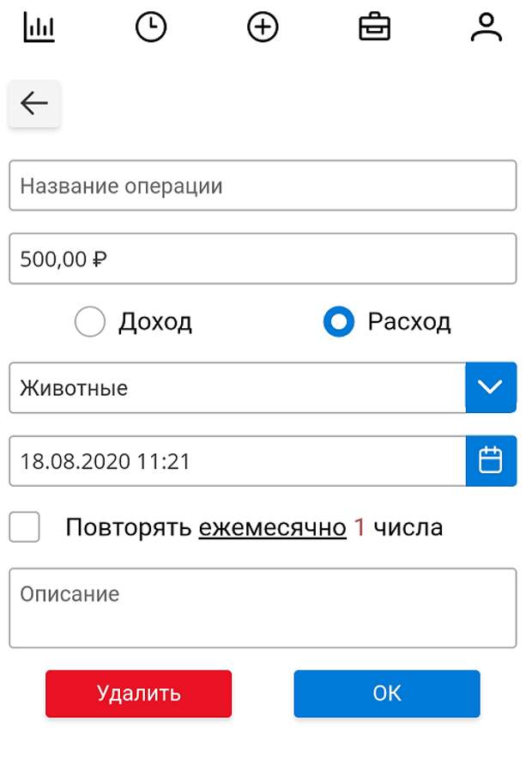Image resolution: width=532 pixels, height=760 pixels.
Task: Tap the add operation plus icon
Action: pyautogui.click(x=263, y=27)
